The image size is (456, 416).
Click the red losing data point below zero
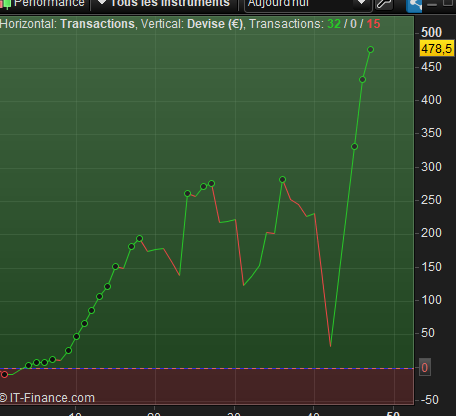coord(4,375)
